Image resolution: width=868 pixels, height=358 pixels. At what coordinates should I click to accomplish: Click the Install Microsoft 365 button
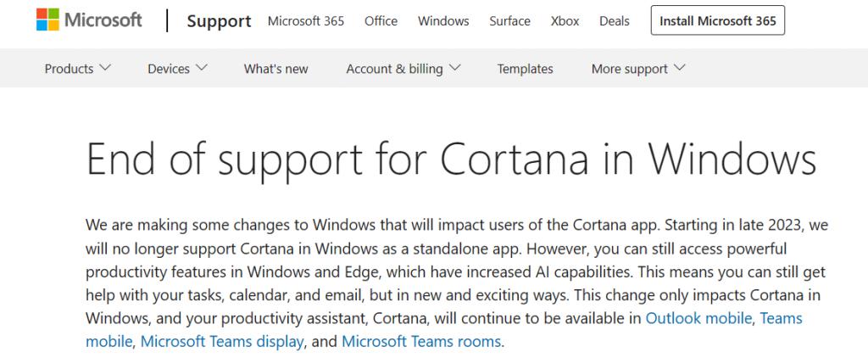(717, 20)
